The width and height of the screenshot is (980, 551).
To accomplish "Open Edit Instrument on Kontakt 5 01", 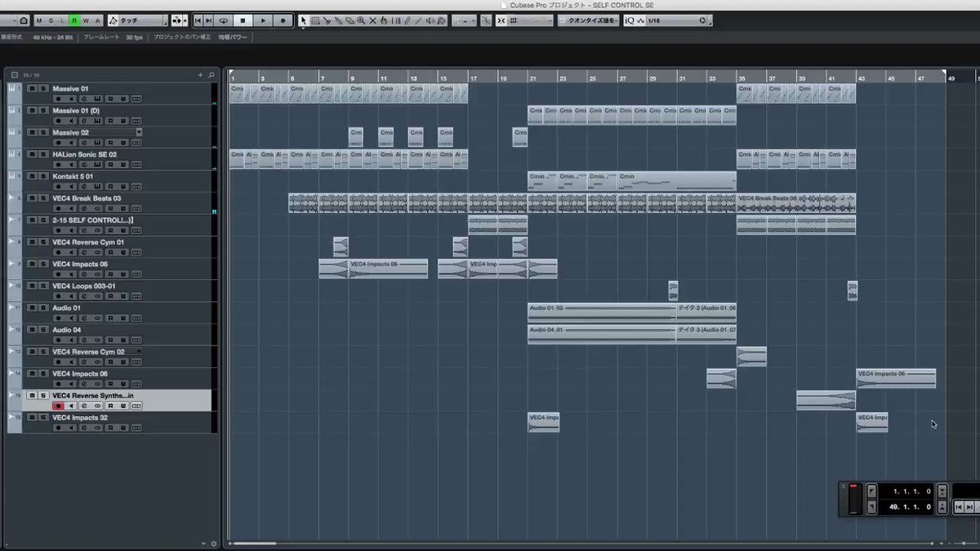I will [x=97, y=187].
